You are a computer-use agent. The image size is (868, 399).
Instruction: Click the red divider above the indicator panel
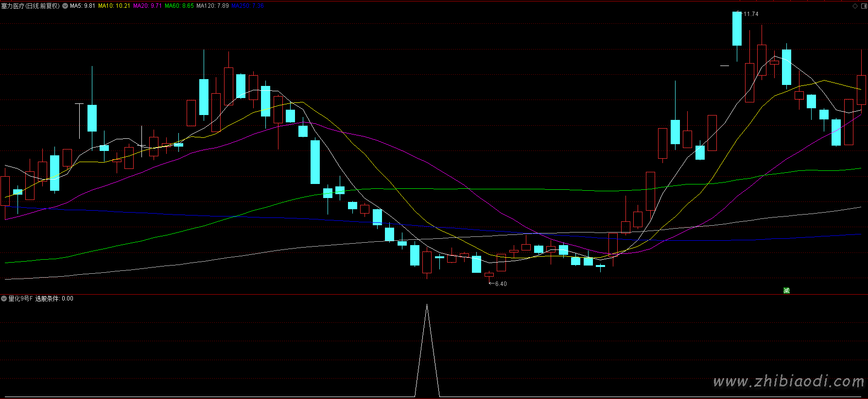434,294
